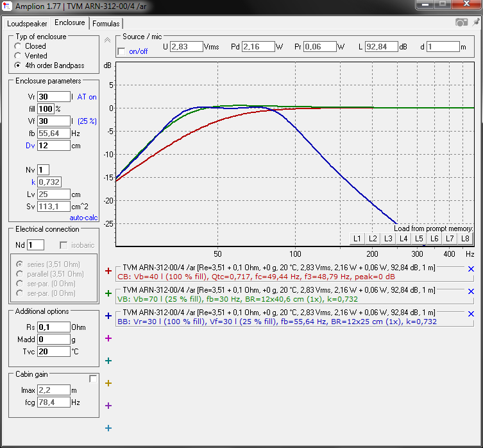This screenshot has height=448, width=483.
Task: Click the blue BB curve description text
Action: [277, 322]
